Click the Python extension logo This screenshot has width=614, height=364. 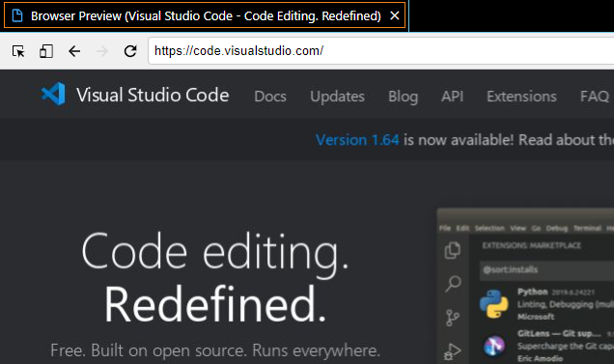pyautogui.click(x=494, y=304)
